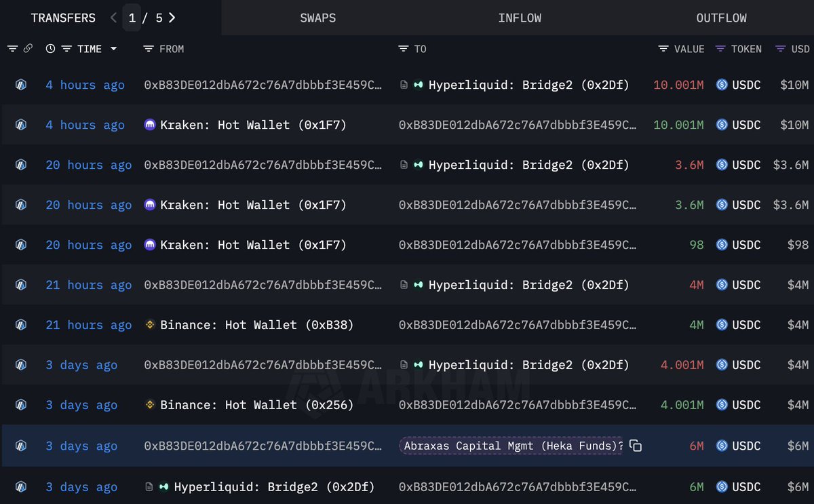
Task: Click the Hyperliquid logo in the 3.6M TO cell
Action: click(x=418, y=165)
